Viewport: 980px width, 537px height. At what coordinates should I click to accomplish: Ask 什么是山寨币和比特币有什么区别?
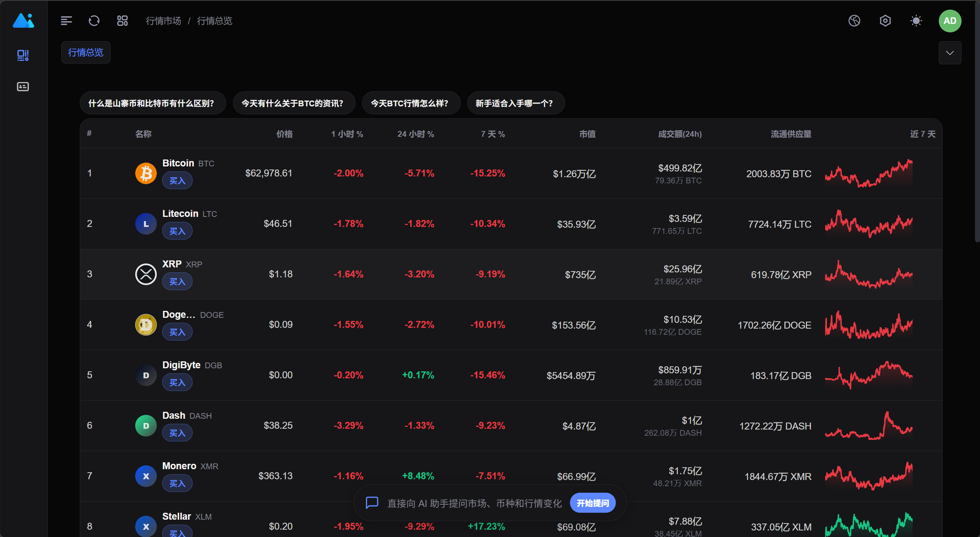[x=153, y=103]
